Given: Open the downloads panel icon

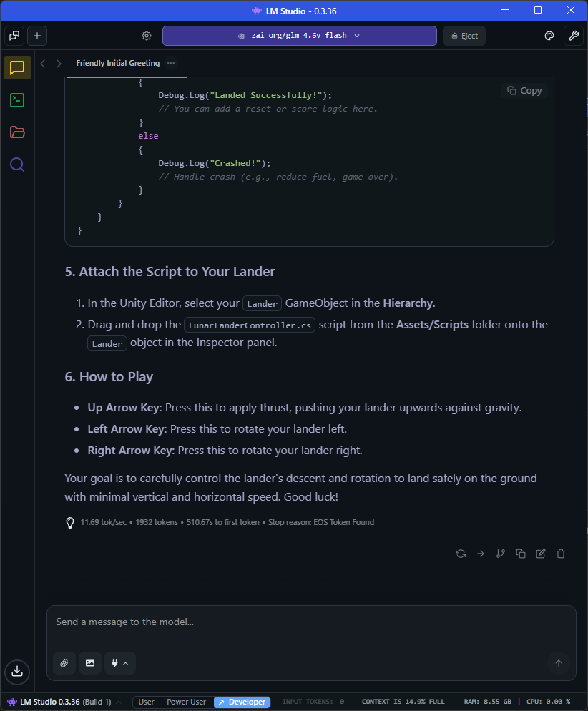Looking at the screenshot, I should 17,672.
